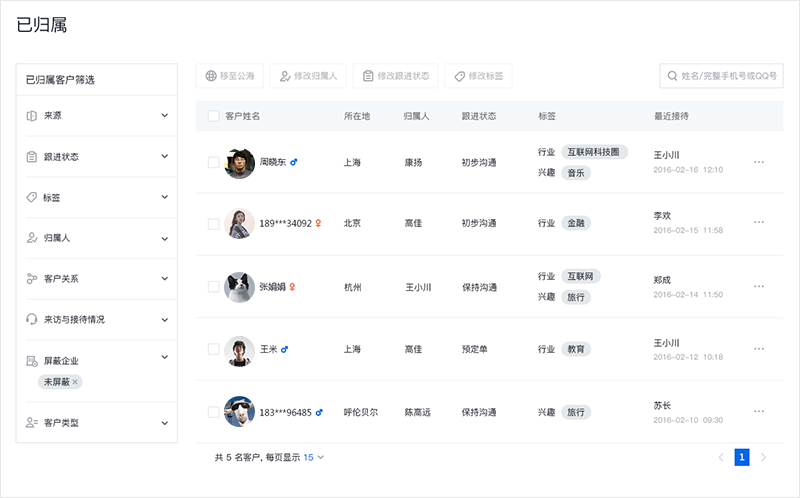Click the 修改归属人 button
Screen dimensions: 800x498
click(308, 76)
